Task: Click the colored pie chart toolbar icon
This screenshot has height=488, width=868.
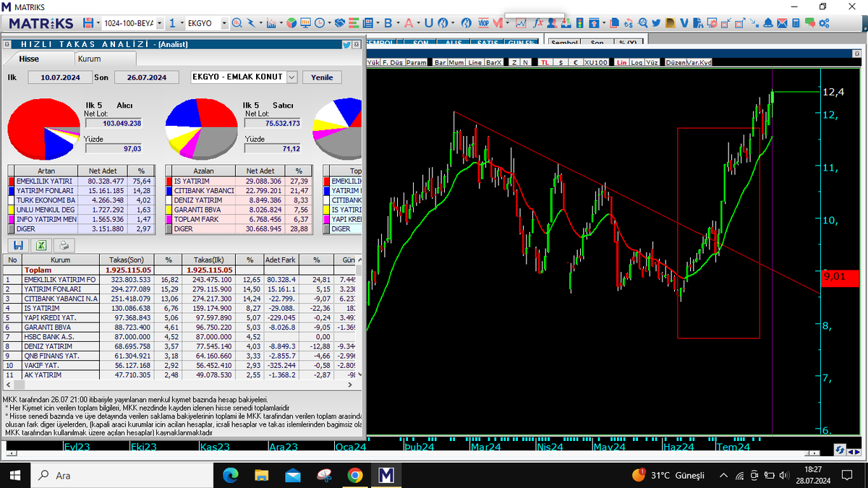Action: tap(291, 23)
